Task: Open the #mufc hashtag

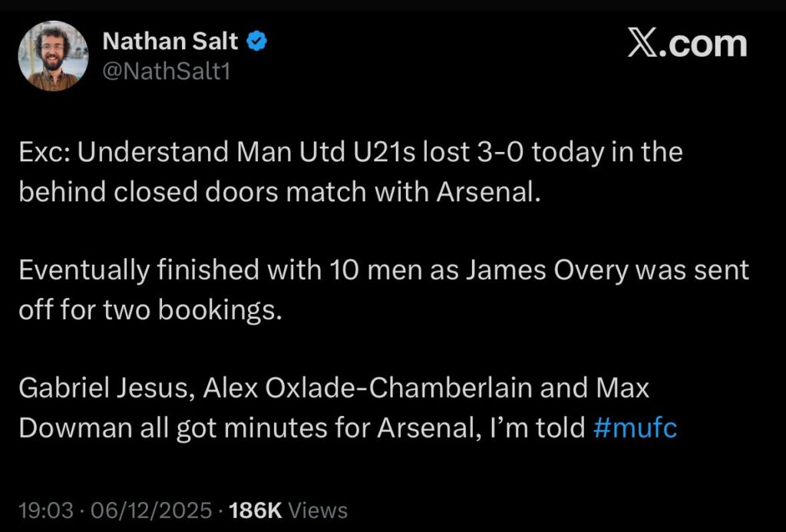Action: (636, 428)
